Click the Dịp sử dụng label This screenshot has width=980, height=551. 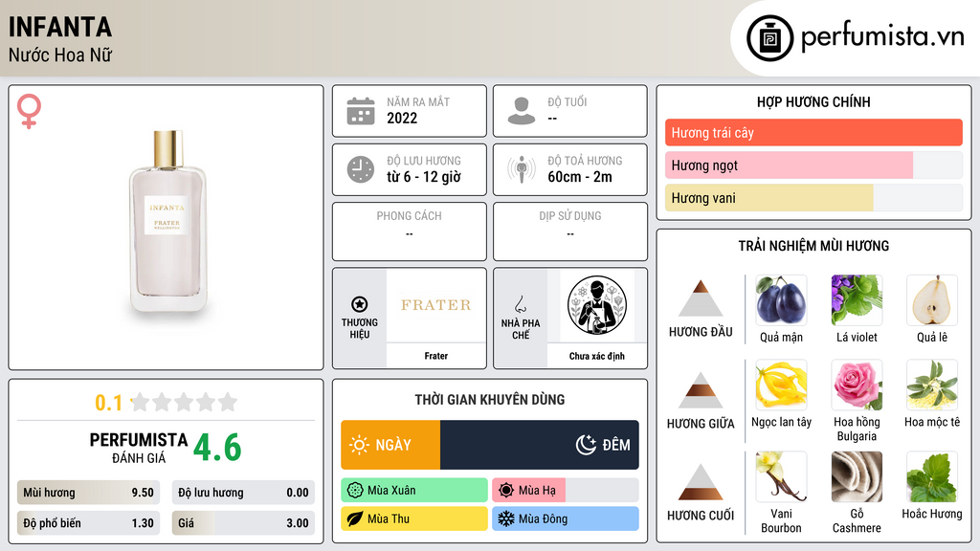[570, 216]
